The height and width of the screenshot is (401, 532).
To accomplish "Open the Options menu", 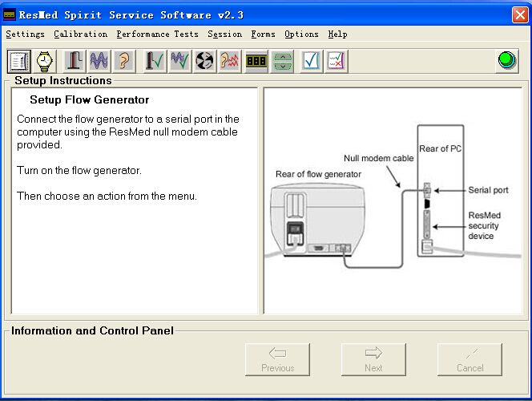I will (x=301, y=34).
